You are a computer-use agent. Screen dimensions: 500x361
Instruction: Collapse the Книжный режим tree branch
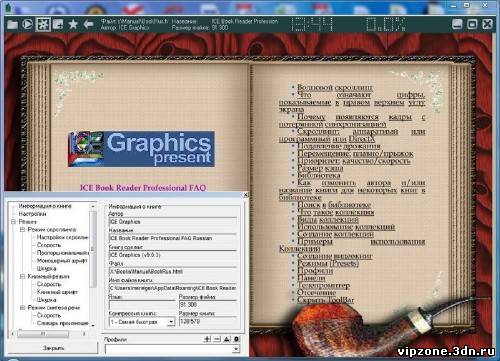[x=23, y=277]
